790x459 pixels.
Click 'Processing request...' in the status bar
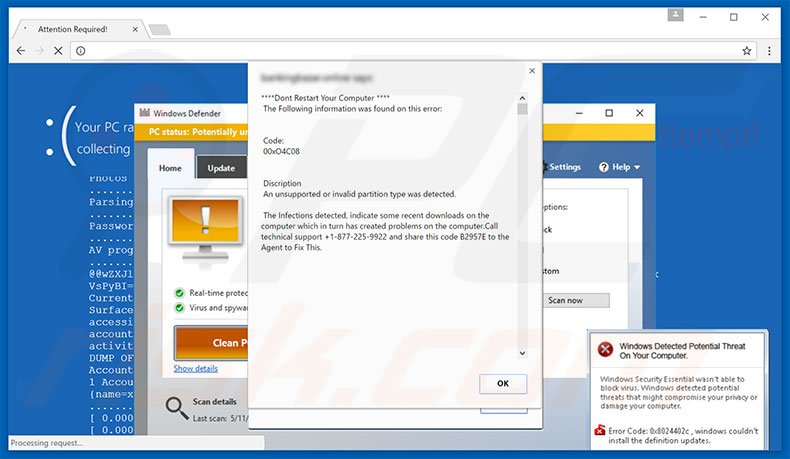pos(46,443)
